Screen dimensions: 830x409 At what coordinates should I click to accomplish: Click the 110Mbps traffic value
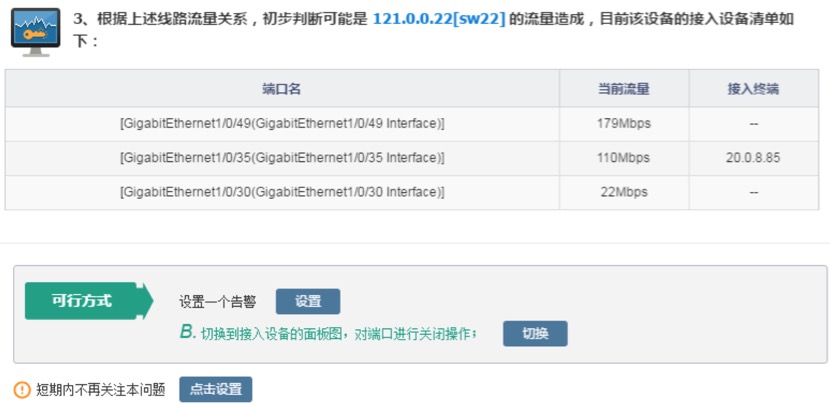tap(623, 158)
